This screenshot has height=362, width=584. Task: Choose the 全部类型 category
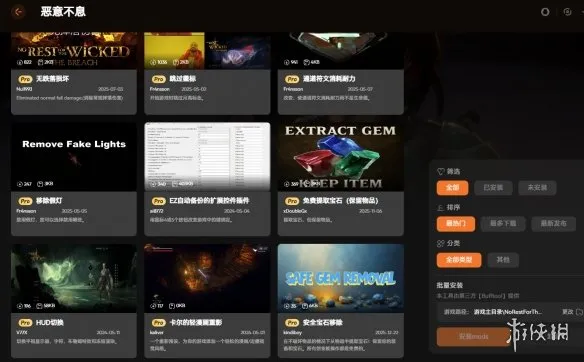[459, 260]
